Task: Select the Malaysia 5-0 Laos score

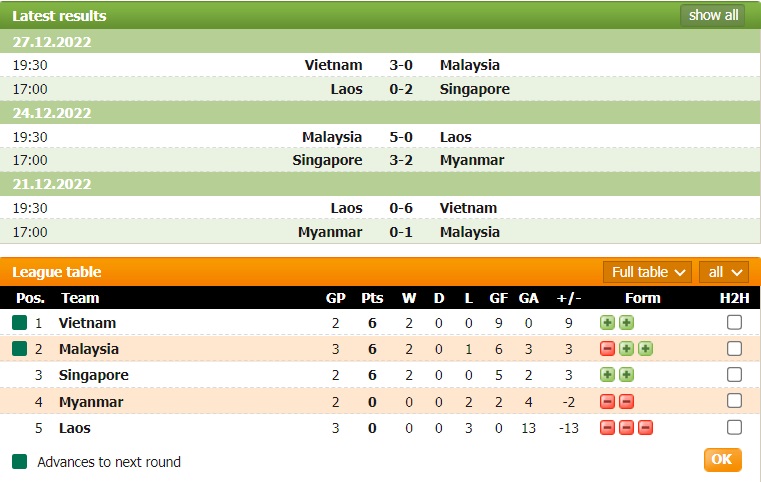Action: pyautogui.click(x=401, y=137)
